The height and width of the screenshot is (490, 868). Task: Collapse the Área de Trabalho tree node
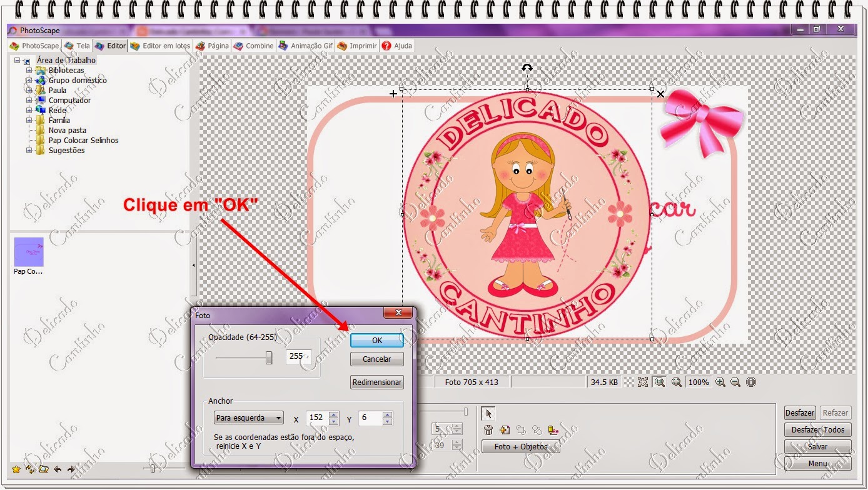pos(17,61)
